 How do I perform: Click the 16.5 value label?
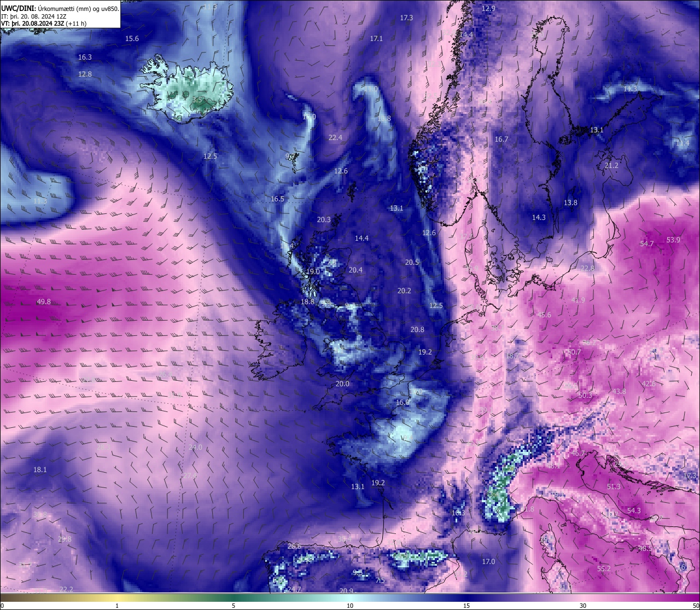tap(277, 199)
